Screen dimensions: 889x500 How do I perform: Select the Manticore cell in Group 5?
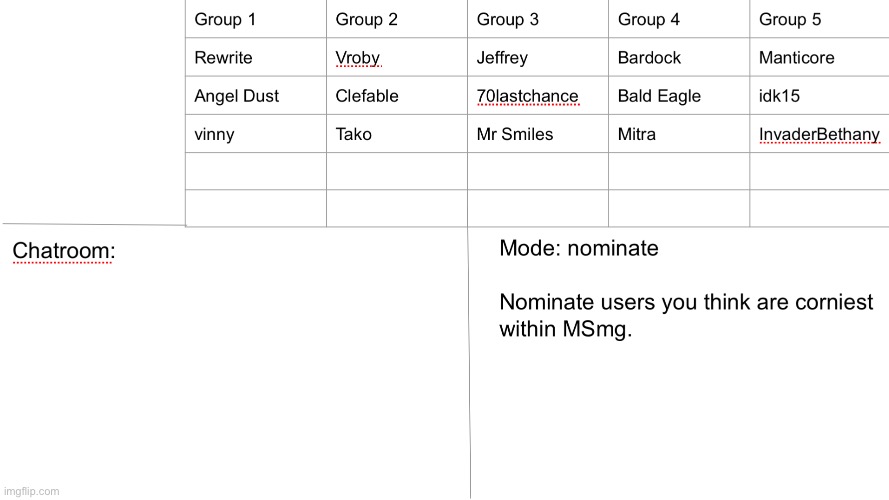click(x=820, y=57)
